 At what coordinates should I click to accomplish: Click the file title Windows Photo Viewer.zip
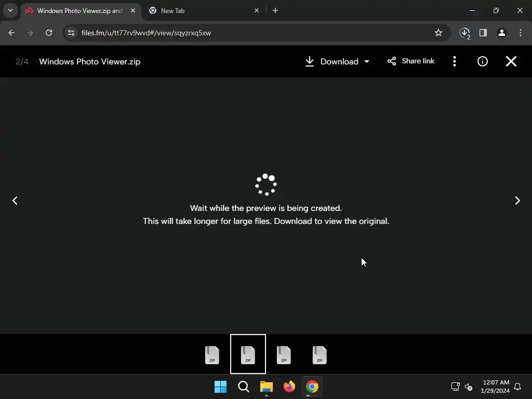coord(90,62)
